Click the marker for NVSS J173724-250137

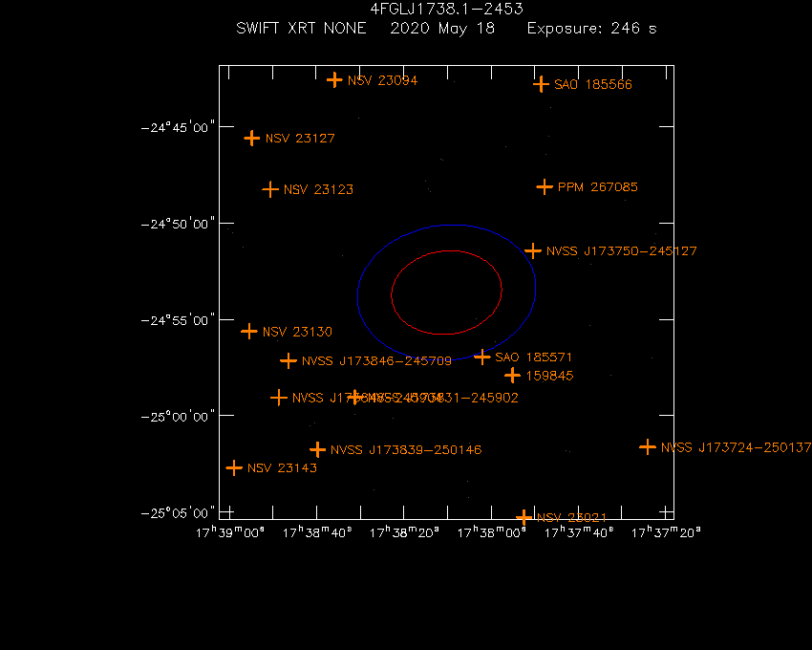(648, 446)
